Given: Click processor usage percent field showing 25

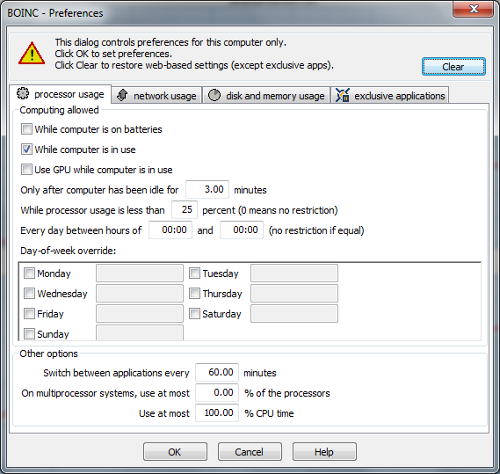Looking at the screenshot, I should pyautogui.click(x=184, y=210).
